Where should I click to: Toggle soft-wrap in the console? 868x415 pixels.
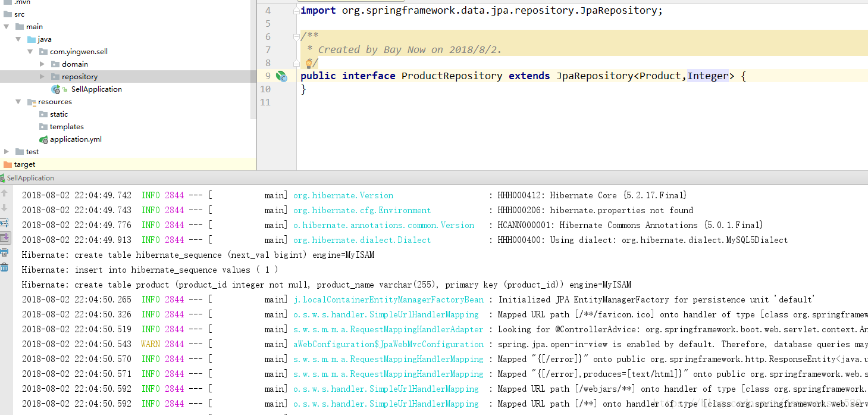pos(4,223)
